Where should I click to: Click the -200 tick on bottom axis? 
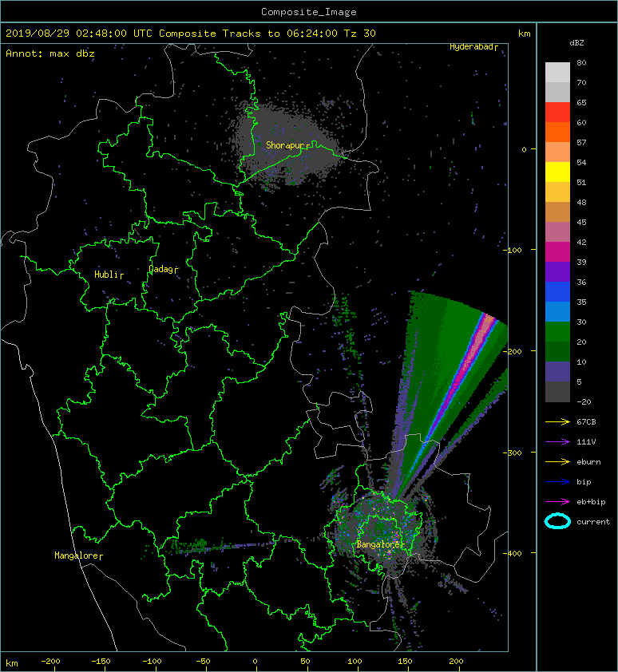click(x=50, y=662)
